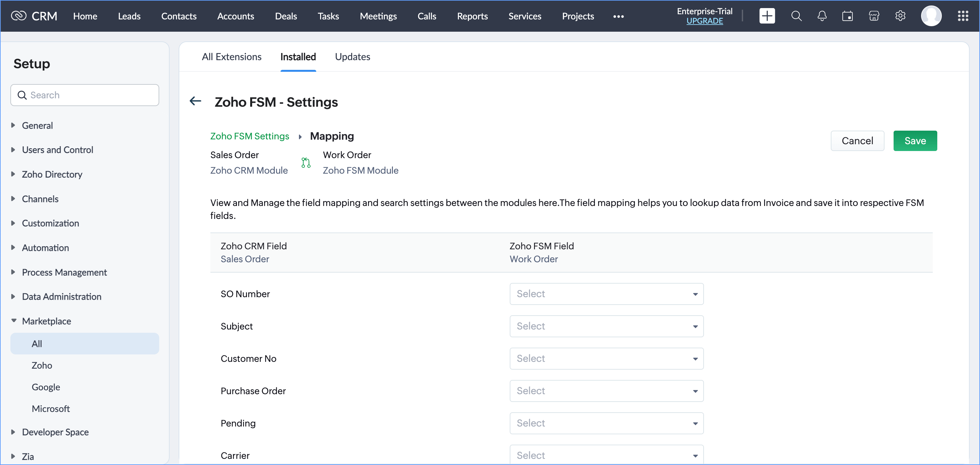Expand the Automation setup section
Image resolution: width=980 pixels, height=465 pixels.
[45, 247]
